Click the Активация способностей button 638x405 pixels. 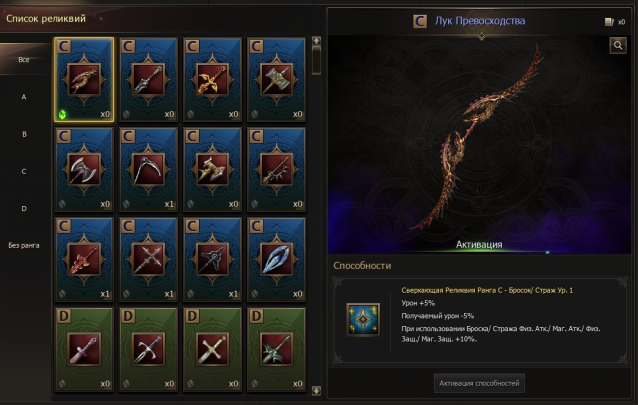[479, 383]
